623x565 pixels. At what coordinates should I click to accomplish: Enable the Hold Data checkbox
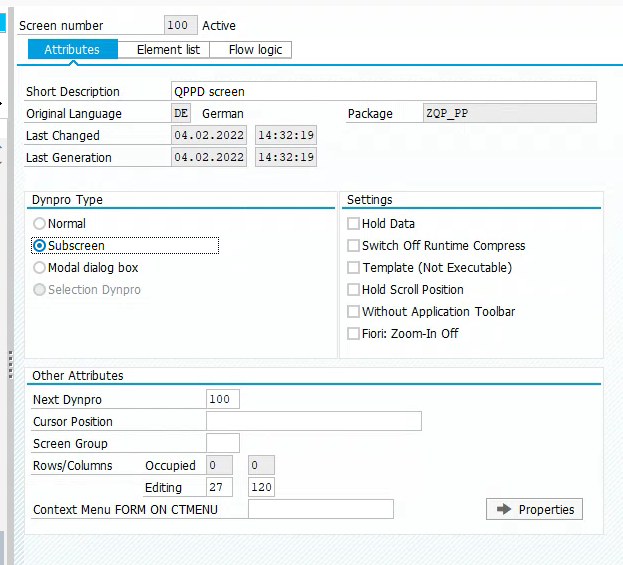click(353, 224)
